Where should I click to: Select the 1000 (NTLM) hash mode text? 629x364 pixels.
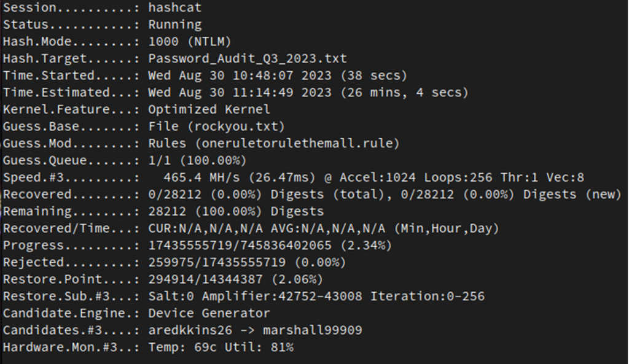190,42
